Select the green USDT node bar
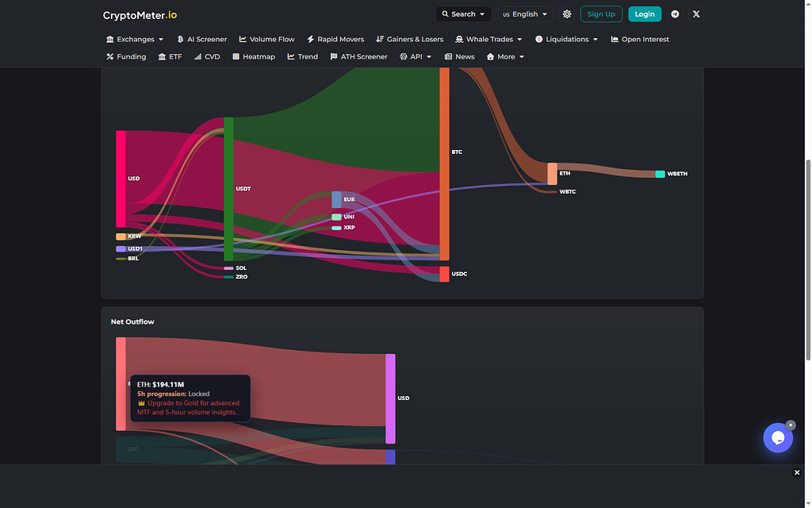The height and width of the screenshot is (508, 812). 228,189
